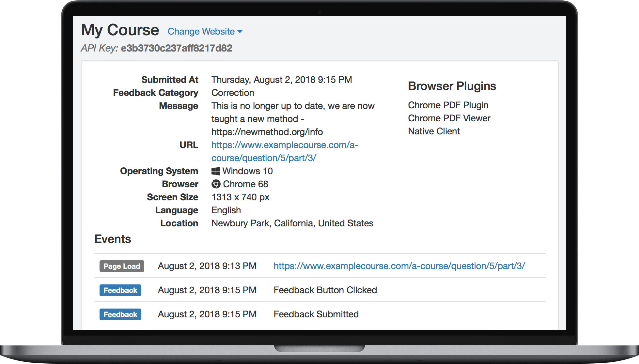The height and width of the screenshot is (364, 639).
Task: Click the Change Website caret arrow
Action: (240, 32)
